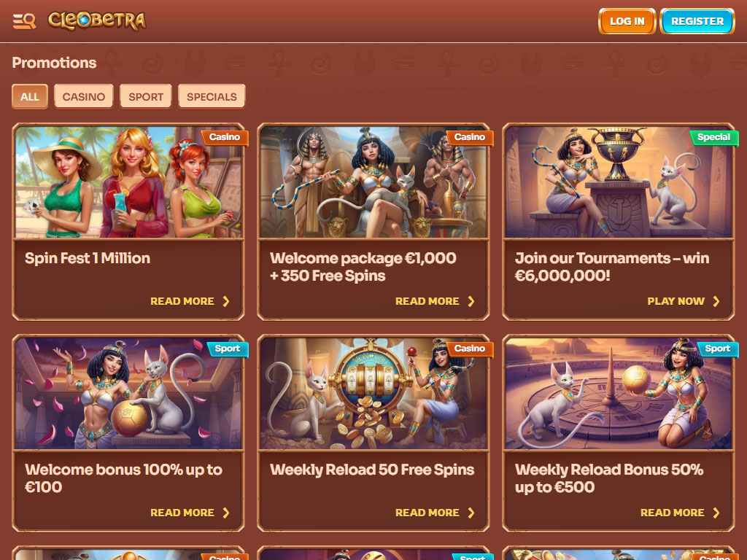
Task: Click Join our Tournaments title text
Action: click(x=612, y=267)
